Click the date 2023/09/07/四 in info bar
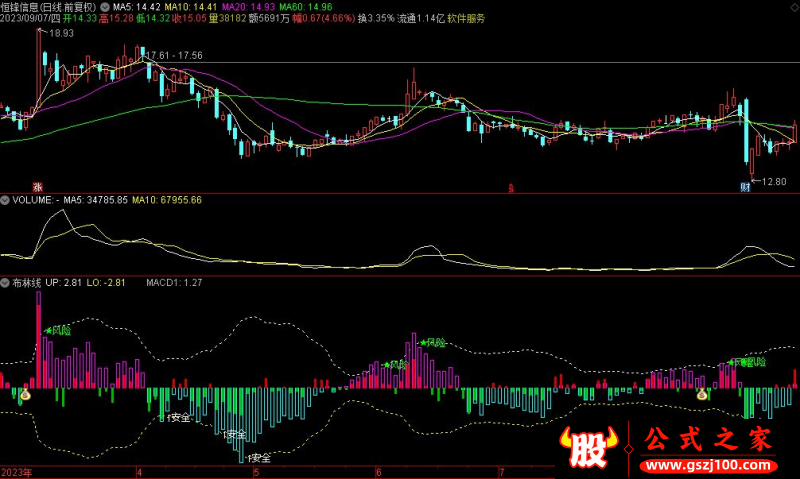The image size is (800, 479). 30,18
